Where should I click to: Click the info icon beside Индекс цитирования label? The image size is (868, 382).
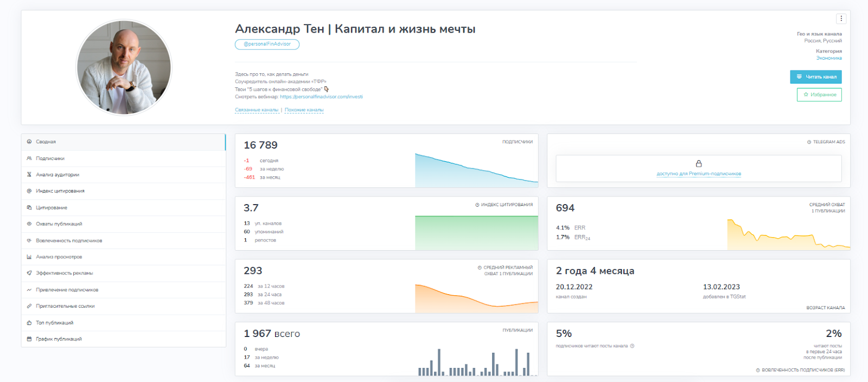coord(477,205)
